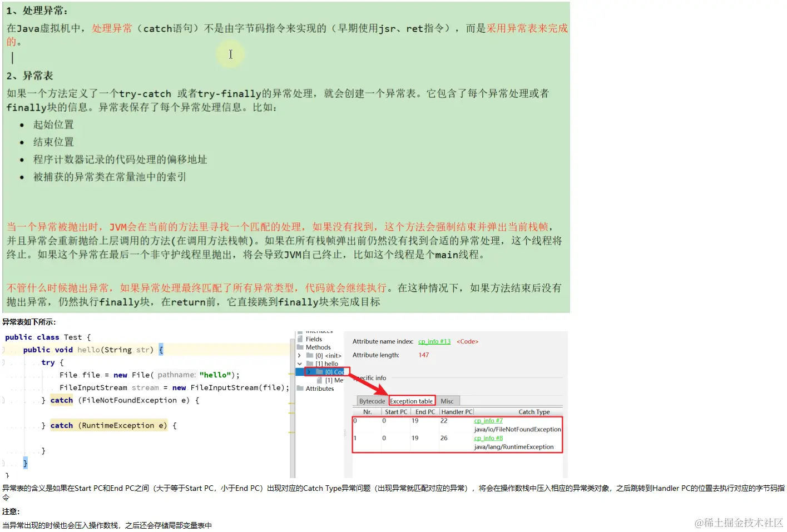Follow the cp_info #13 link

pos(434,341)
